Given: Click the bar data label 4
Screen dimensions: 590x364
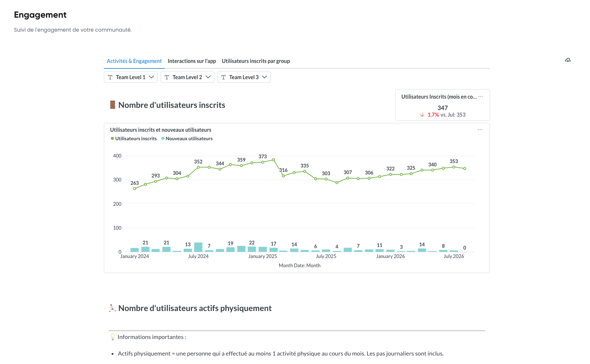Looking at the screenshot, I should 337,247.
